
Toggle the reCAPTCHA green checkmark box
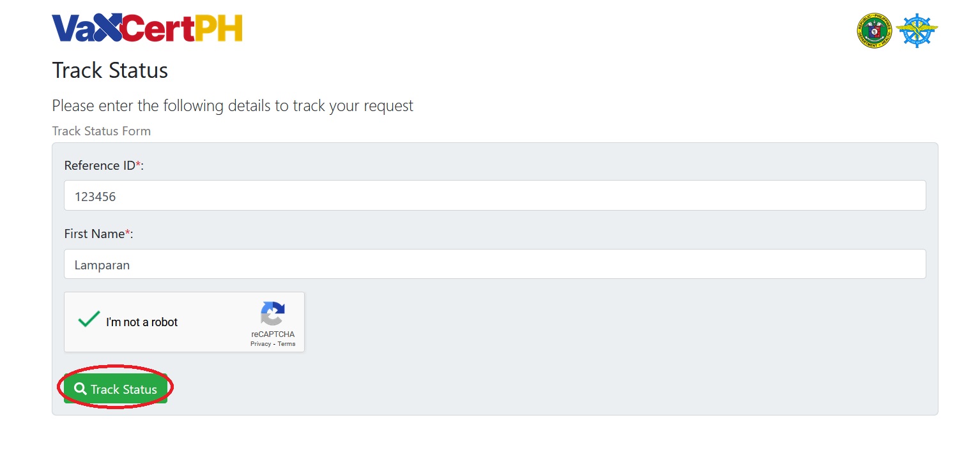(x=89, y=319)
